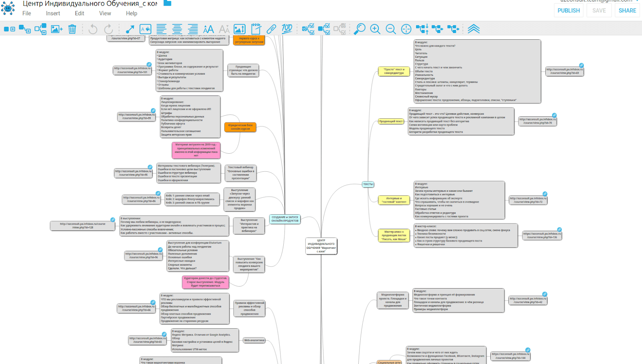Click the grayed-out uncheck subtopics icon
The height and width of the screenshot is (364, 642).
tap(339, 29)
